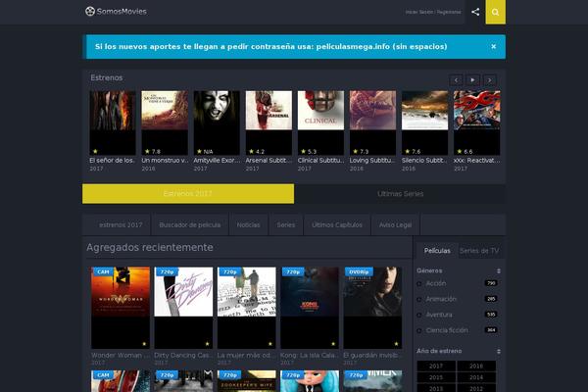
Task: Filter by year 2014 button
Action: tap(476, 377)
